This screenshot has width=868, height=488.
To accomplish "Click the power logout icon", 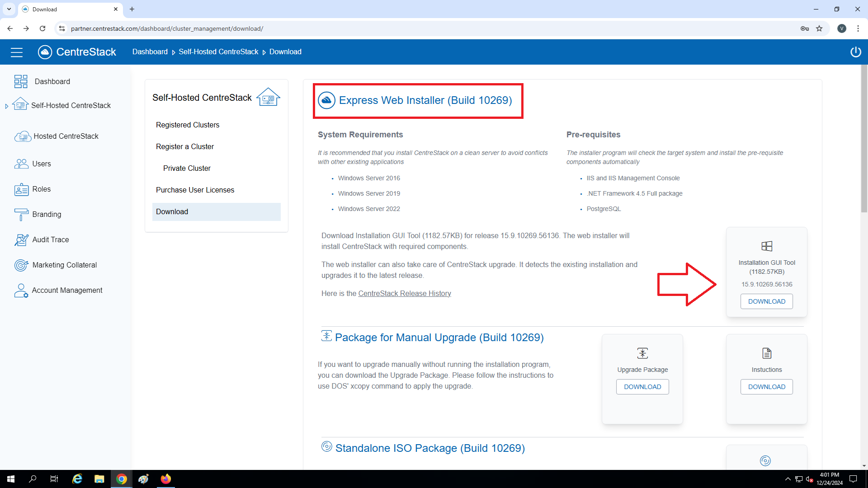I will (855, 52).
